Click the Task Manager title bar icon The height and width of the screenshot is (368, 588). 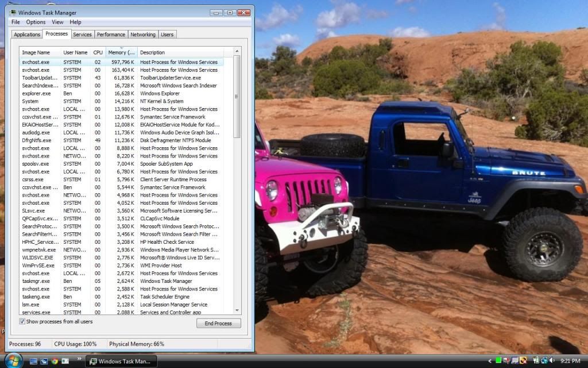click(x=13, y=13)
